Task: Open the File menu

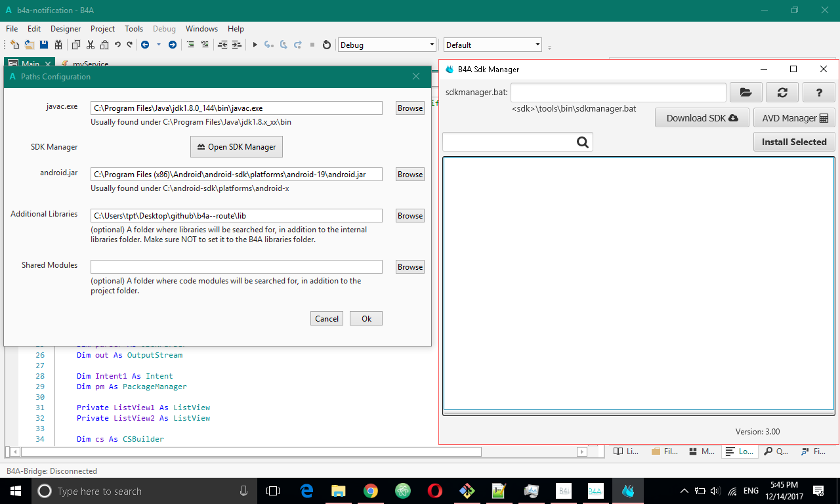Action: click(x=12, y=29)
